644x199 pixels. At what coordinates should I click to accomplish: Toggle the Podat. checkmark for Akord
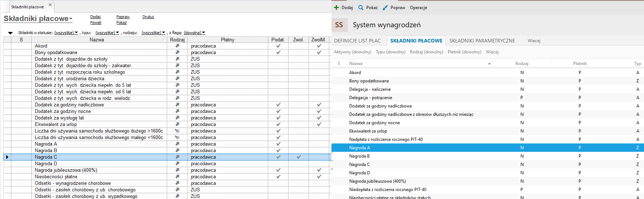tap(278, 46)
